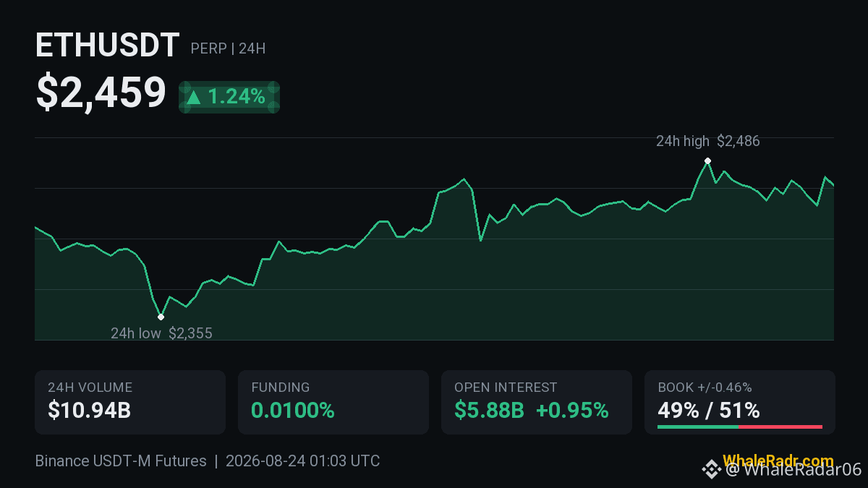
Task: Click green portion of book ratio bar
Action: click(x=698, y=427)
